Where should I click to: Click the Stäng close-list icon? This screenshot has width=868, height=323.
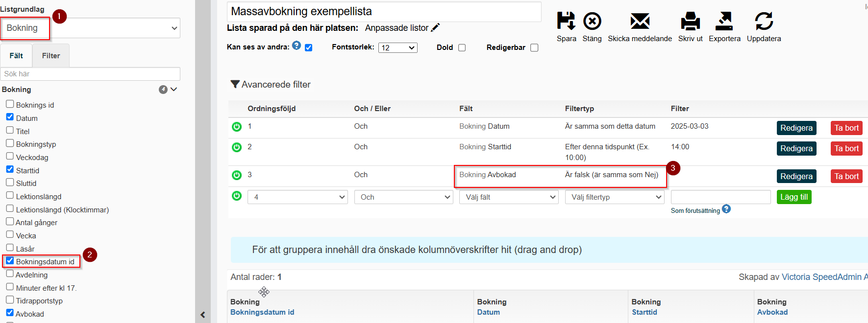point(592,21)
